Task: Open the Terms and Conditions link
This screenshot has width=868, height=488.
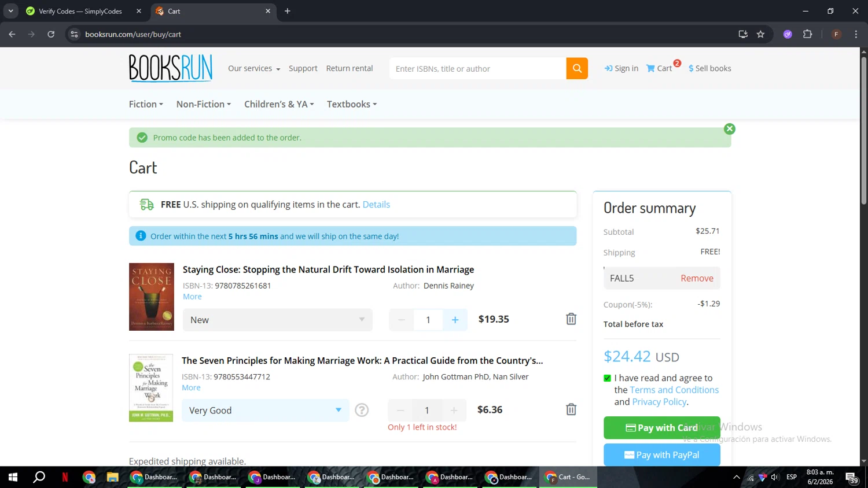Action: pyautogui.click(x=674, y=390)
